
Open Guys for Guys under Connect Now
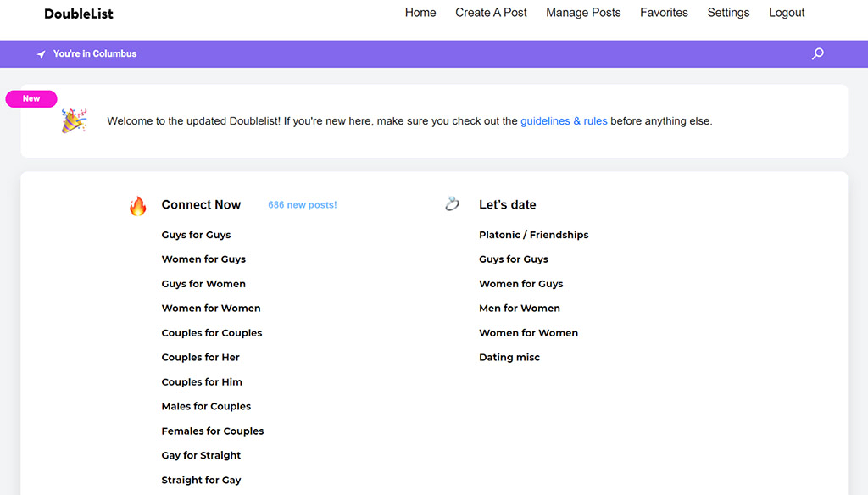pyautogui.click(x=196, y=235)
